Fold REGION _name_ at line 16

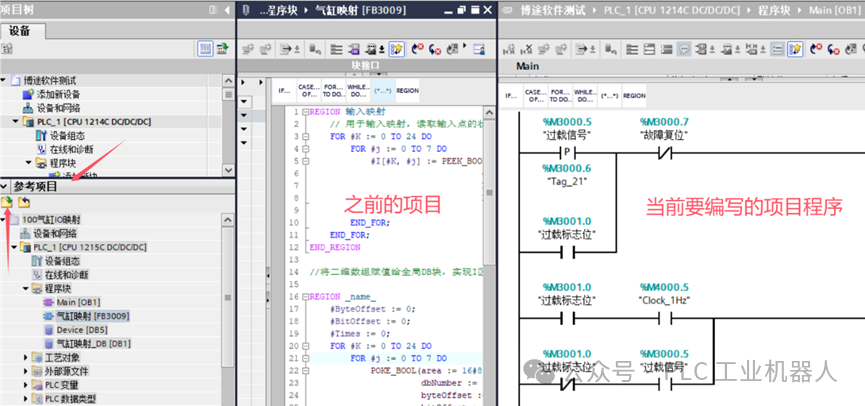point(306,297)
